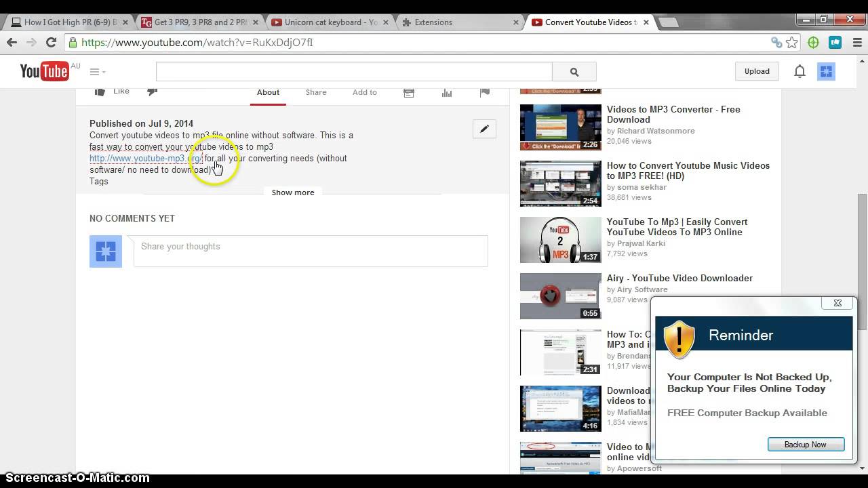Click the search magnifier button
Image resolution: width=868 pixels, height=488 pixels.
(x=574, y=72)
